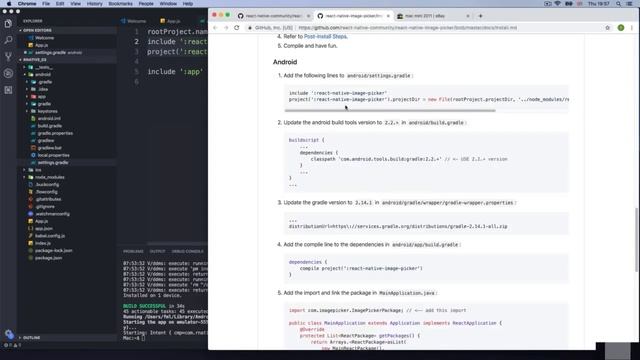Go back in Chrome browser

point(216,28)
